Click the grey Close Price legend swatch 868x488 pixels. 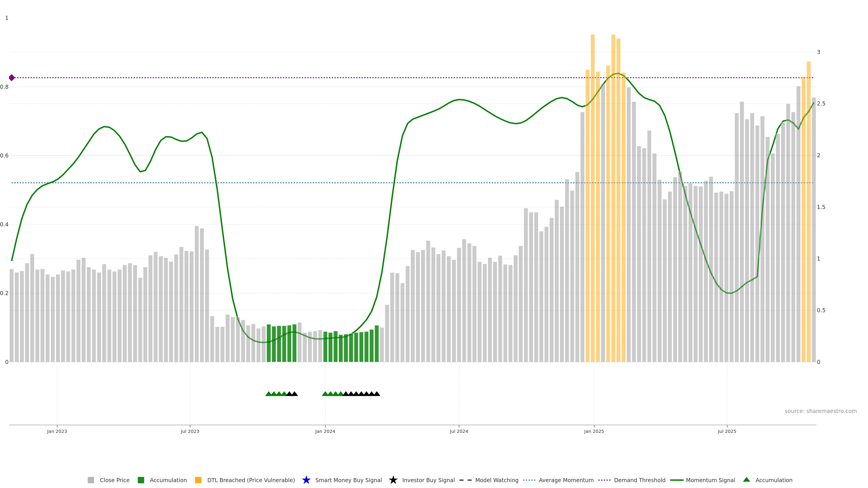click(91, 480)
